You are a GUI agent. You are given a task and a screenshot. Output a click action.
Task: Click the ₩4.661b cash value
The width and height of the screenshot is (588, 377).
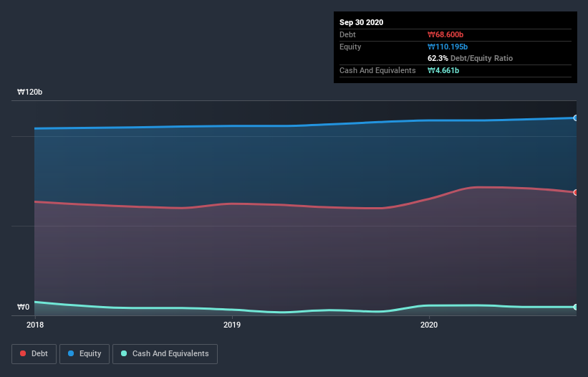click(x=443, y=70)
